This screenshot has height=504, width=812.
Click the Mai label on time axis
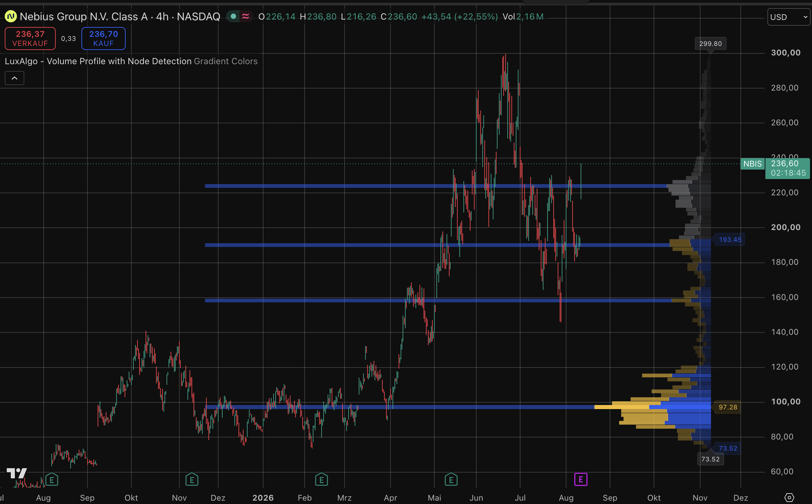[x=434, y=498]
